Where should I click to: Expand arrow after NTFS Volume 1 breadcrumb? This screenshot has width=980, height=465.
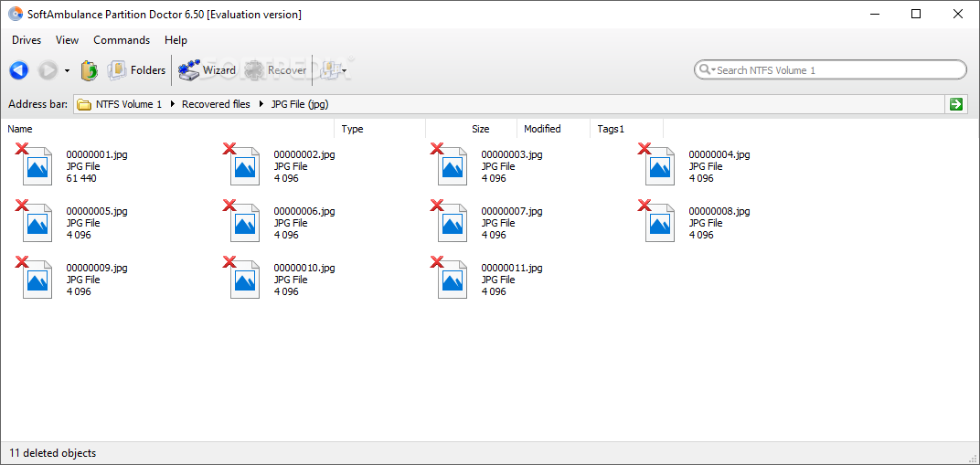(173, 104)
